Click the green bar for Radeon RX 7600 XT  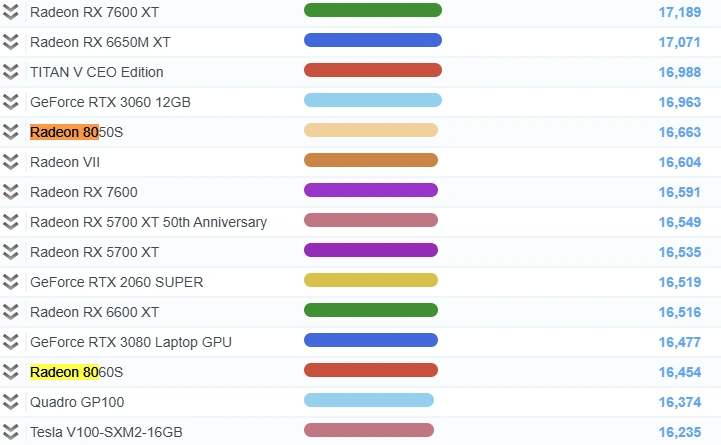(372, 10)
